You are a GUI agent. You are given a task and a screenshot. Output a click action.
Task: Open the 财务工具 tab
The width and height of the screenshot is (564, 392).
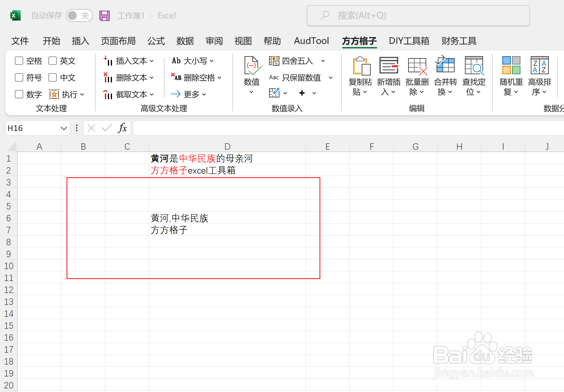(459, 41)
